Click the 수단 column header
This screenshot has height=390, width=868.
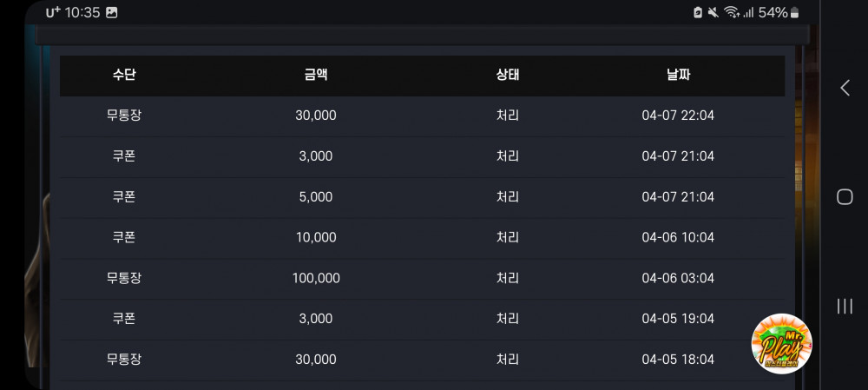(124, 76)
